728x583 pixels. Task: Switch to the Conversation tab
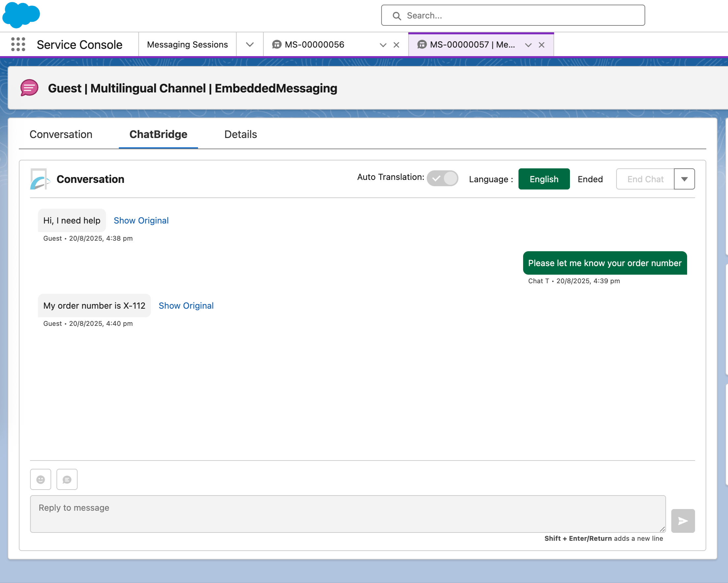click(x=61, y=134)
